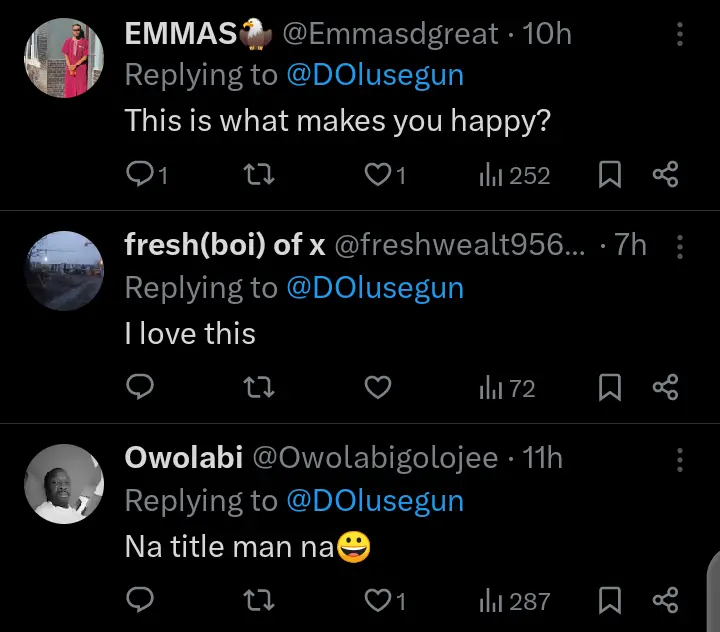Viewport: 720px width, 632px height.
Task: Bookmark the EMMAS tweet
Action: pyautogui.click(x=609, y=175)
